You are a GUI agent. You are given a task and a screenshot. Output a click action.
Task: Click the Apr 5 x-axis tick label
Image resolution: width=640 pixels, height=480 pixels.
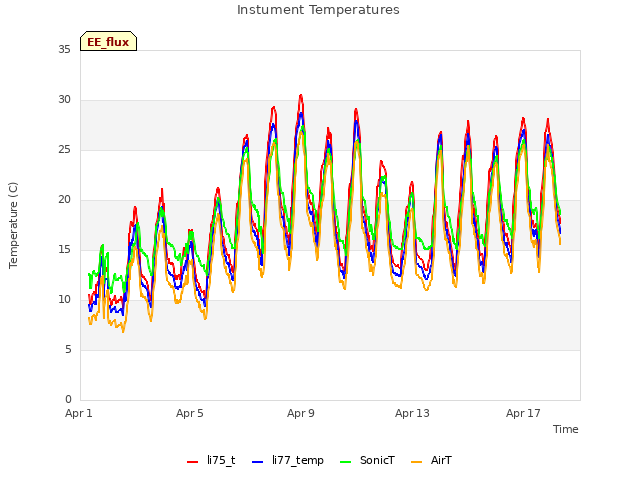tap(190, 413)
